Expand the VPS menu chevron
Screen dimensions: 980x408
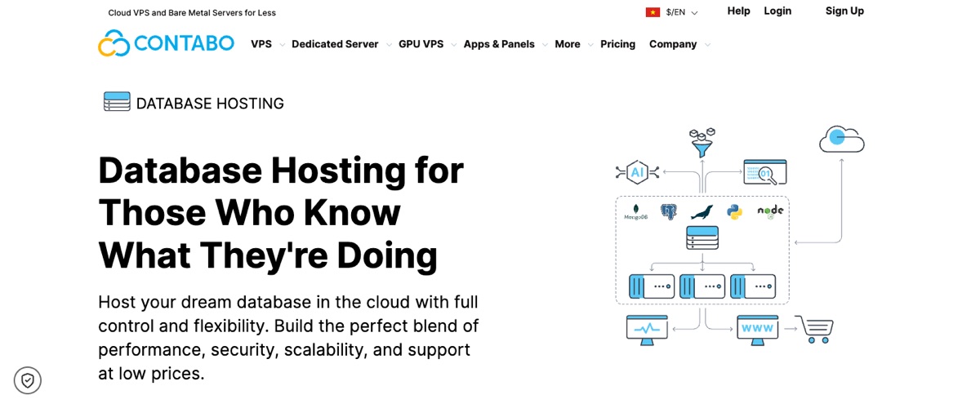point(282,45)
